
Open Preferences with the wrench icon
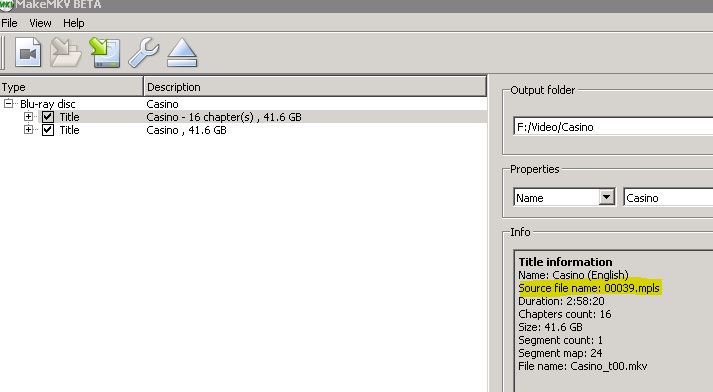tap(144, 53)
